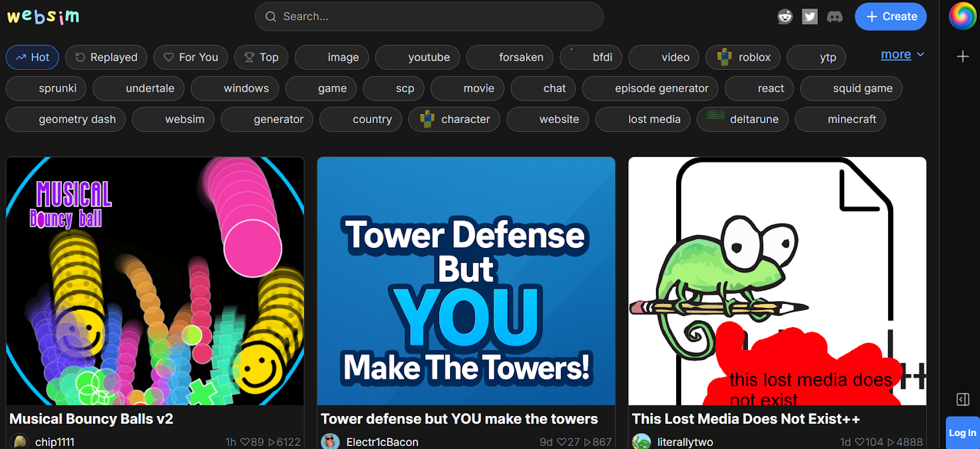The height and width of the screenshot is (449, 980).
Task: Open This Lost Media Does Not Exist++ title
Action: tap(746, 419)
